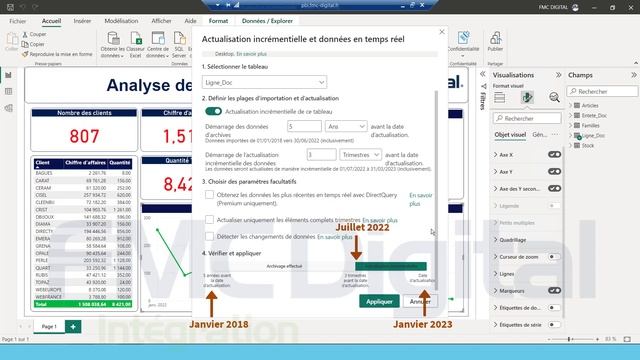The width and height of the screenshot is (640, 360).
Task: Switch to the Format ribbon tab
Action: pyautogui.click(x=218, y=21)
